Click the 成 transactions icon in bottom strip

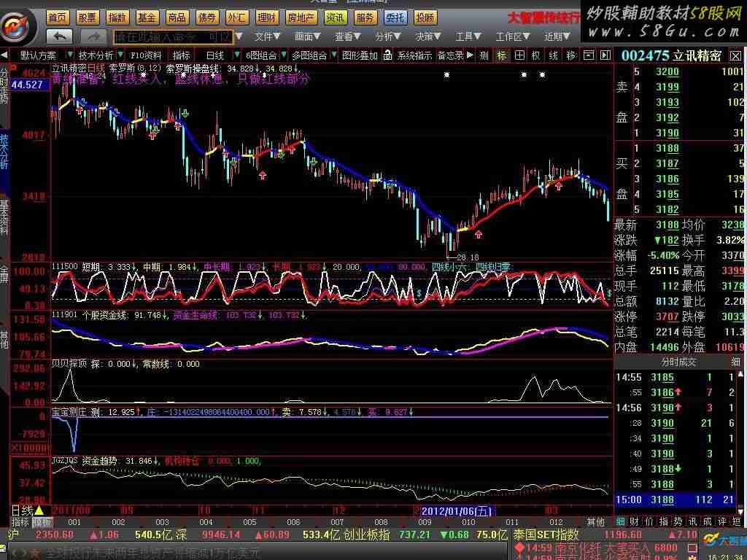[x=708, y=522]
